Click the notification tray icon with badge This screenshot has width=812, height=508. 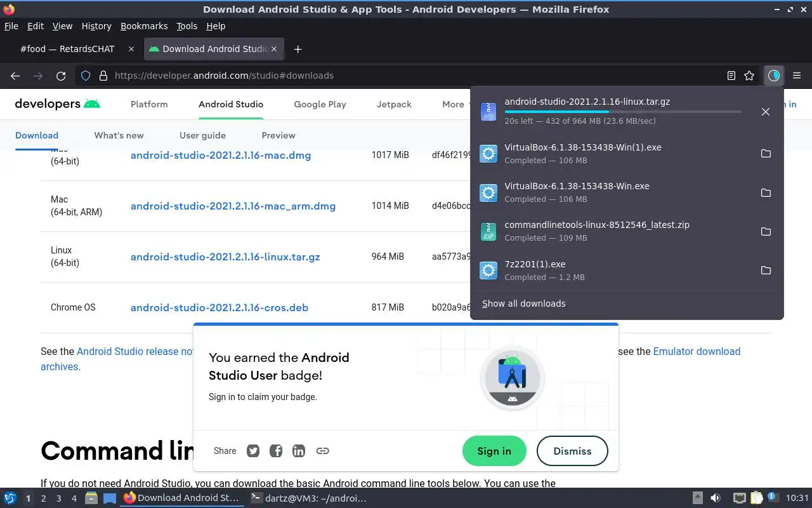(772, 498)
